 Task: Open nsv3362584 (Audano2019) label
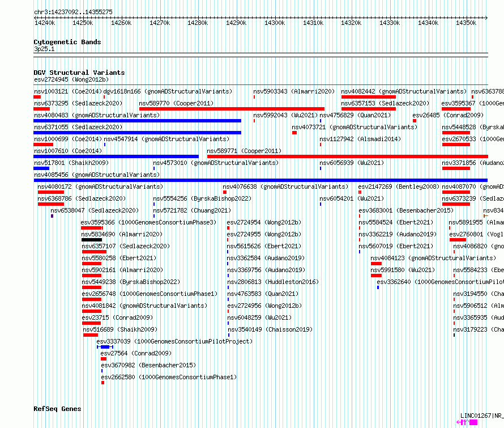pos(266,258)
